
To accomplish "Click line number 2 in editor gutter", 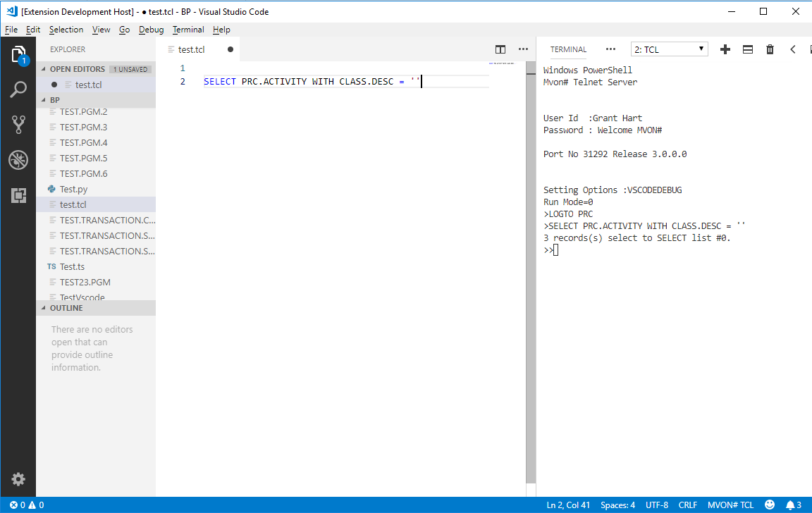I will 183,81.
